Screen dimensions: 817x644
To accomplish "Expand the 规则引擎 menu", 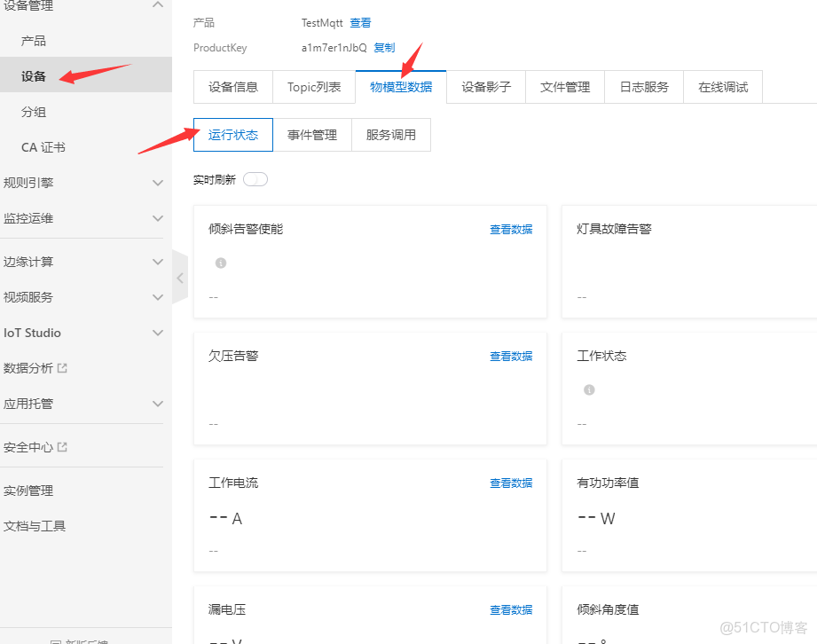I will point(158,183).
